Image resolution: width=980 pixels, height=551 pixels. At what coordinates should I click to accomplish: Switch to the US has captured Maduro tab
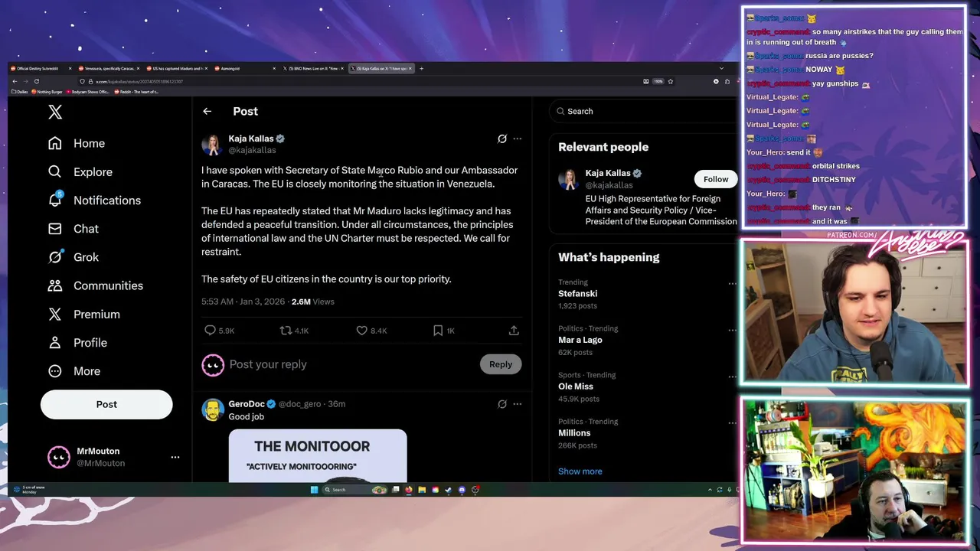coord(176,68)
